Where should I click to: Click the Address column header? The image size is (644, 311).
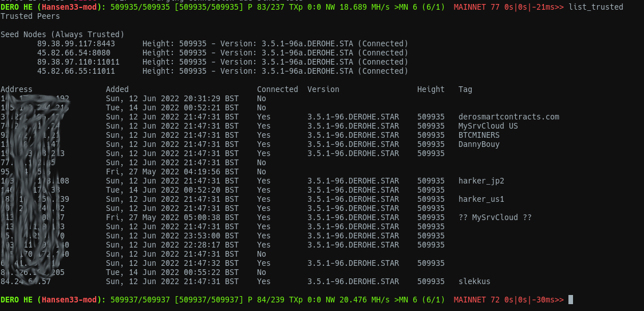click(16, 89)
